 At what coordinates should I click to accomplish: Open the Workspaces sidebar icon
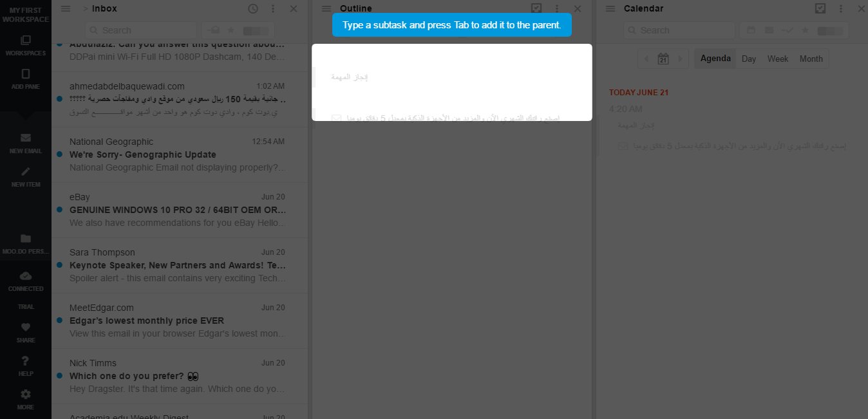[x=26, y=40]
